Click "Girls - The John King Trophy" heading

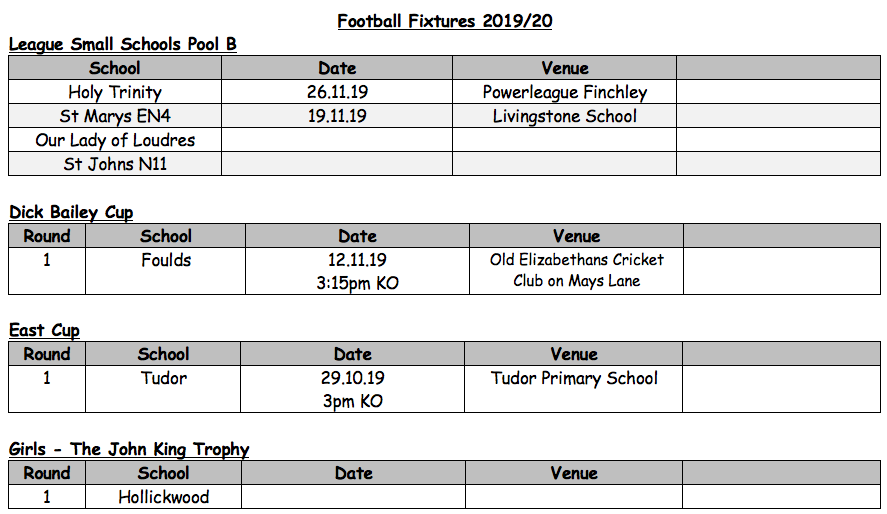pyautogui.click(x=129, y=449)
